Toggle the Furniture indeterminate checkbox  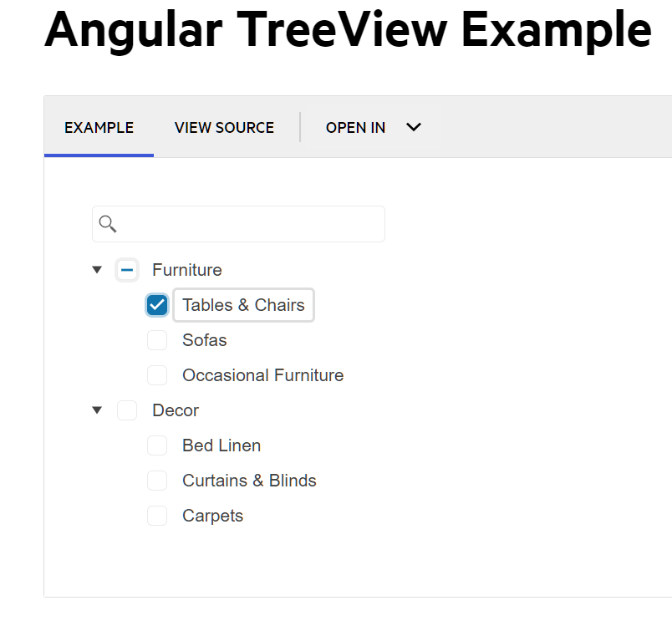(x=127, y=270)
